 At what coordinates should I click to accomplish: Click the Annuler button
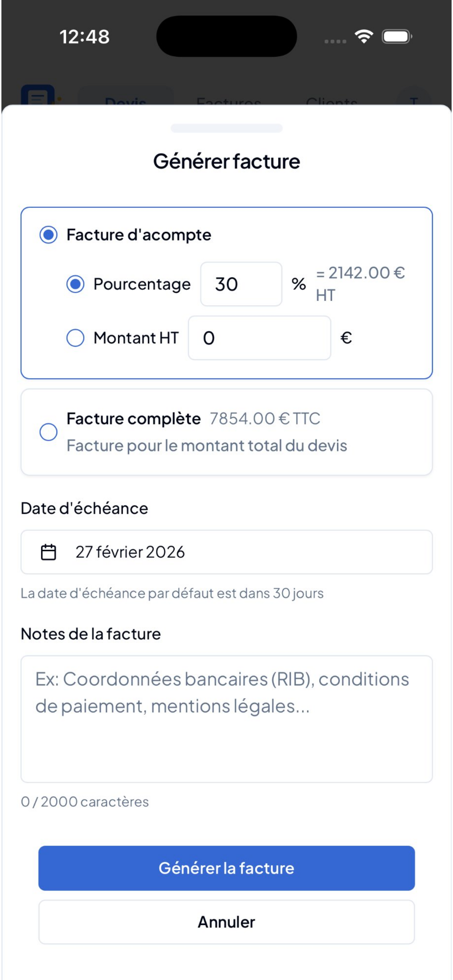click(227, 922)
